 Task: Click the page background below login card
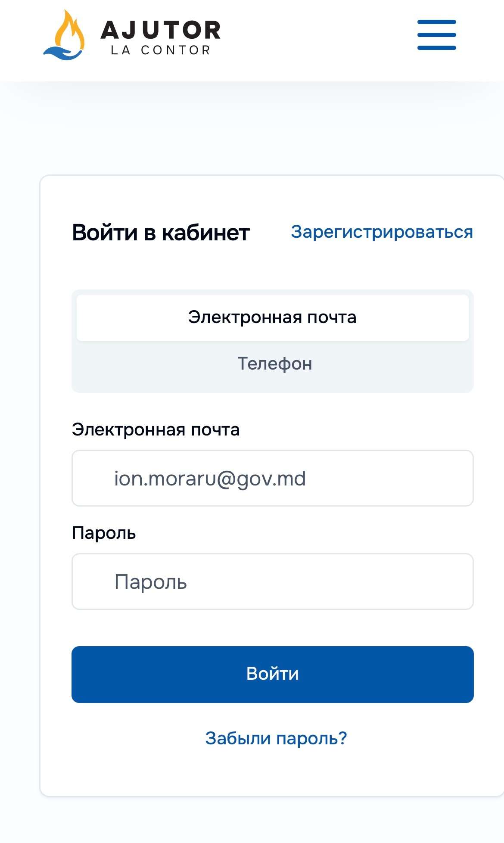(x=258, y=821)
